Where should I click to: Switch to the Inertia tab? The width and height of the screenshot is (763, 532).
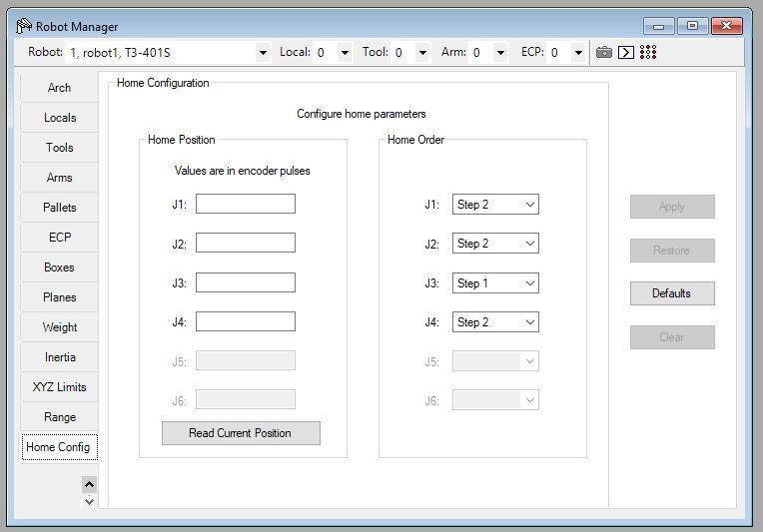[59, 357]
